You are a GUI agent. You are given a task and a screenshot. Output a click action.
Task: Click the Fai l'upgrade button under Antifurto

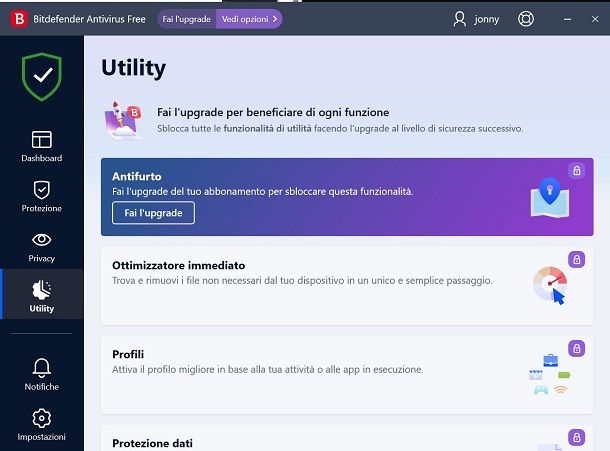pos(153,213)
